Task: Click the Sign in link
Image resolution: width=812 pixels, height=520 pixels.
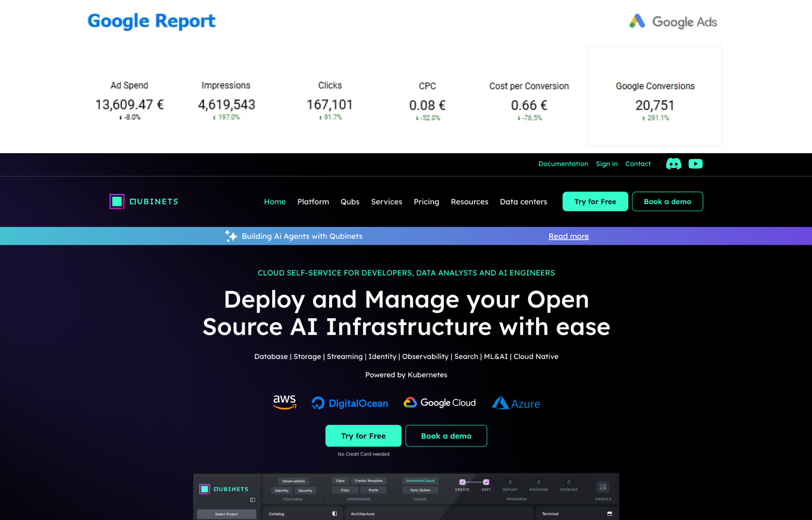Action: click(607, 164)
